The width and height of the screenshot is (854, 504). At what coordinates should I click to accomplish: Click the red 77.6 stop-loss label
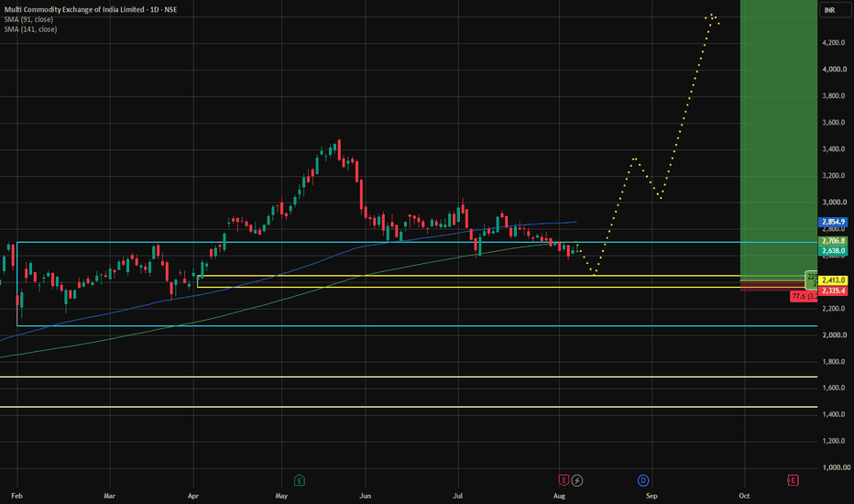pyautogui.click(x=804, y=296)
